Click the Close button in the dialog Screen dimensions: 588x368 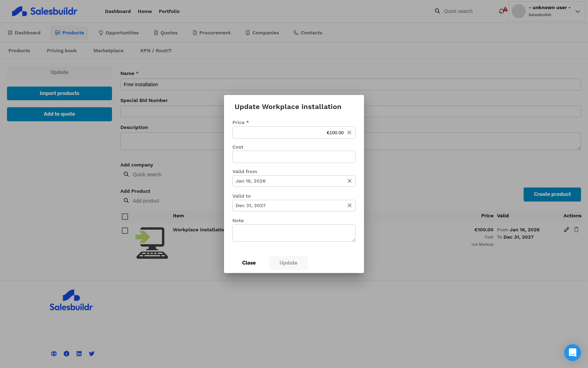(x=249, y=263)
